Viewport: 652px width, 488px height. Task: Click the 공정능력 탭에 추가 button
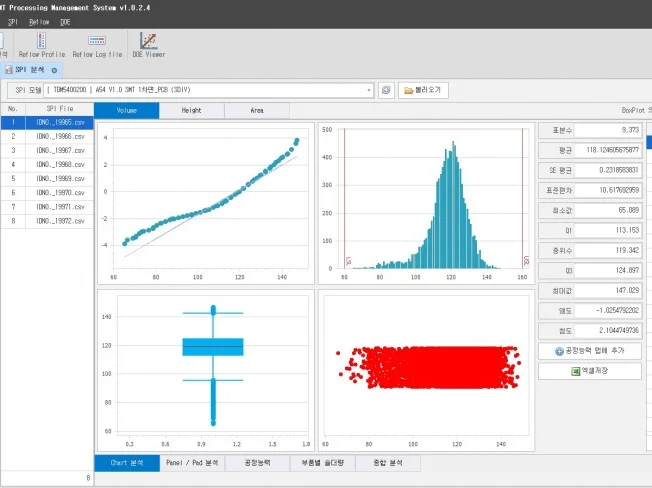(590, 351)
